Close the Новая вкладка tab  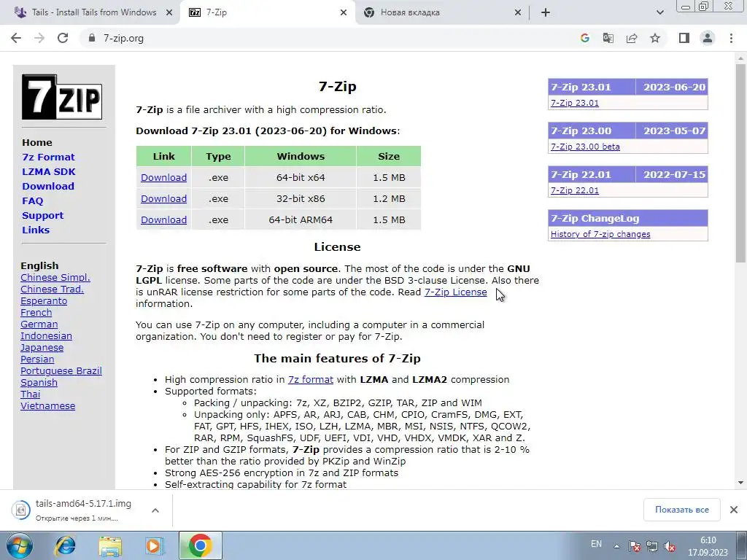pos(518,12)
